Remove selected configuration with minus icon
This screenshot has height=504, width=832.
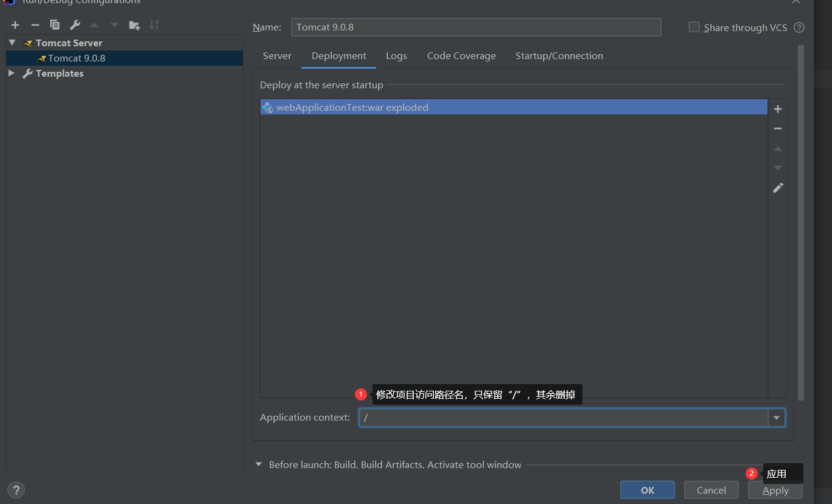tap(35, 25)
